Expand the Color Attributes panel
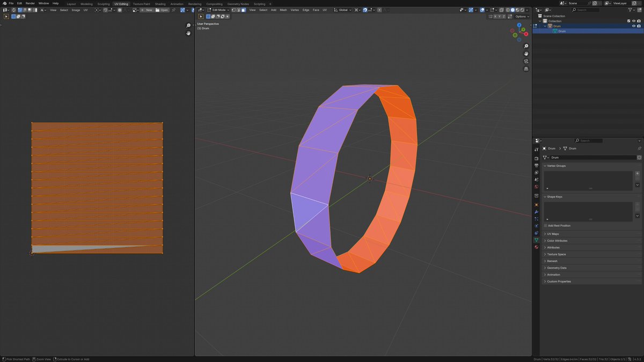Screen dimensions: 644x362 pyautogui.click(x=556, y=241)
